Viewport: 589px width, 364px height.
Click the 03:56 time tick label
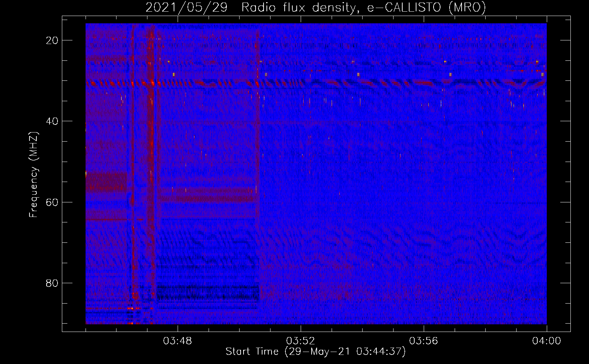pos(424,341)
